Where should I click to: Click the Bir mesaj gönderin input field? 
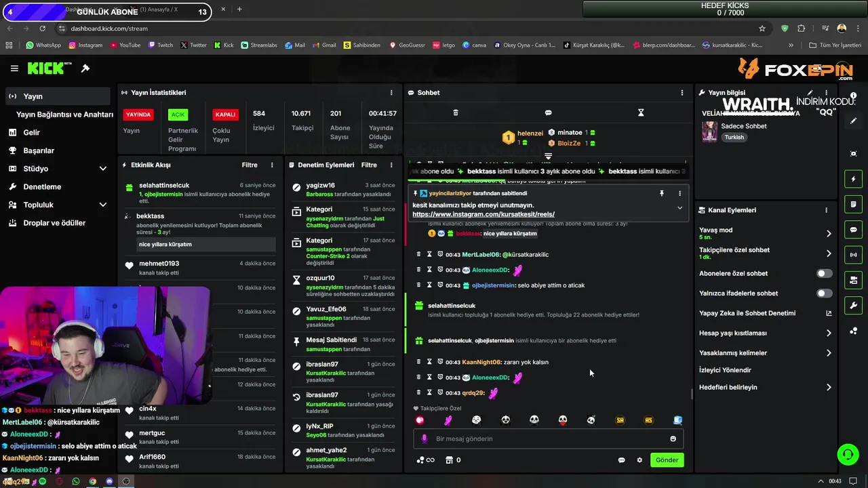pyautogui.click(x=548, y=439)
